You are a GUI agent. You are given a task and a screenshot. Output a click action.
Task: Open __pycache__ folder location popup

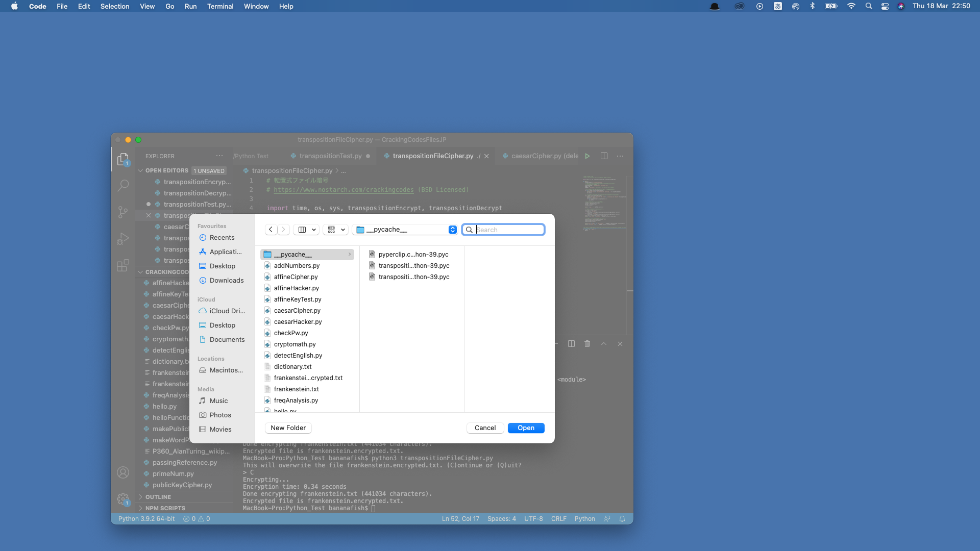click(406, 230)
